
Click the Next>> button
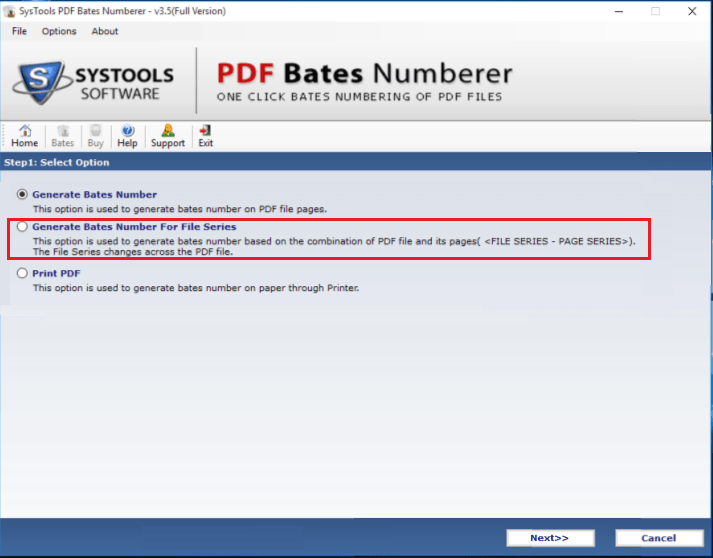coord(550,538)
